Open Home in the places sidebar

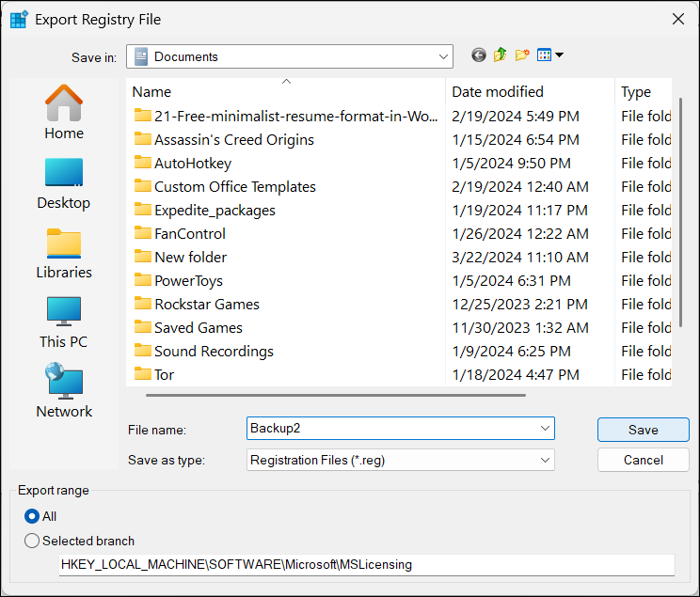point(64,113)
